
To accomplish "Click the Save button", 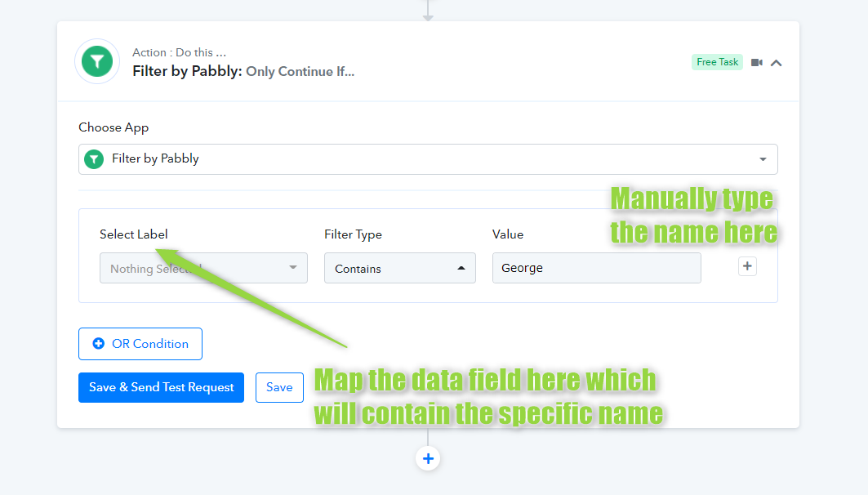I will click(x=279, y=387).
